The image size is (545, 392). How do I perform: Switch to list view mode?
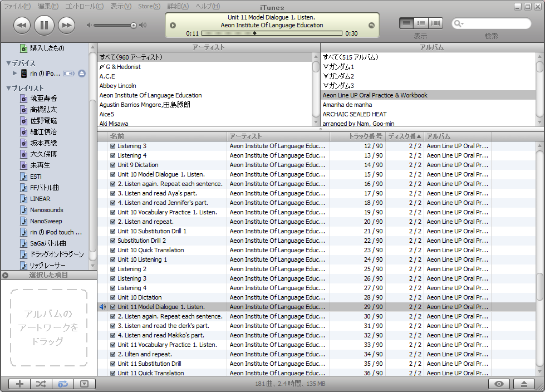[407, 23]
